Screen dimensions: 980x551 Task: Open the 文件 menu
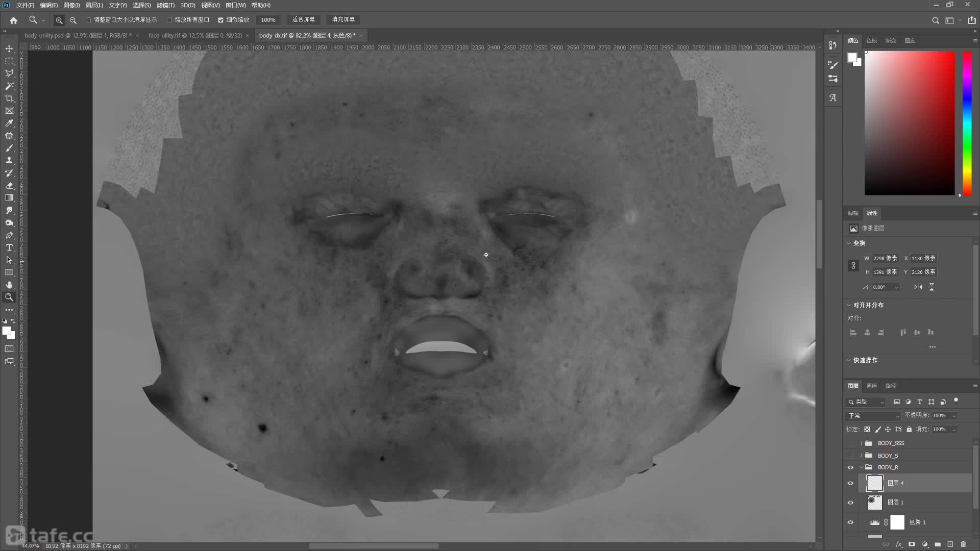25,5
